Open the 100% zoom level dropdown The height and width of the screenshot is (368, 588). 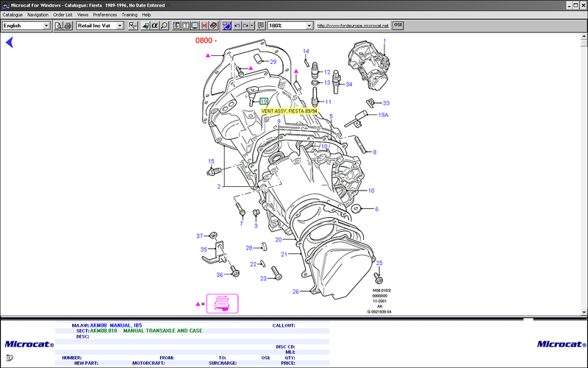309,26
